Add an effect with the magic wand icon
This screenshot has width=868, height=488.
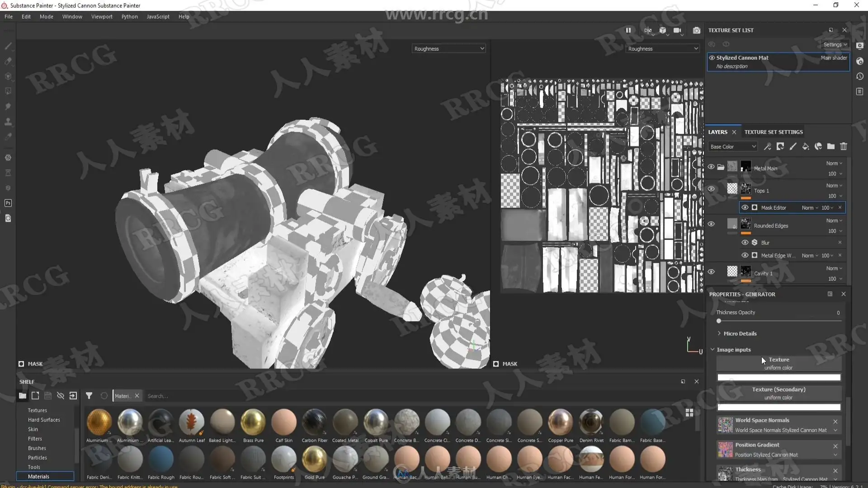pyautogui.click(x=767, y=146)
